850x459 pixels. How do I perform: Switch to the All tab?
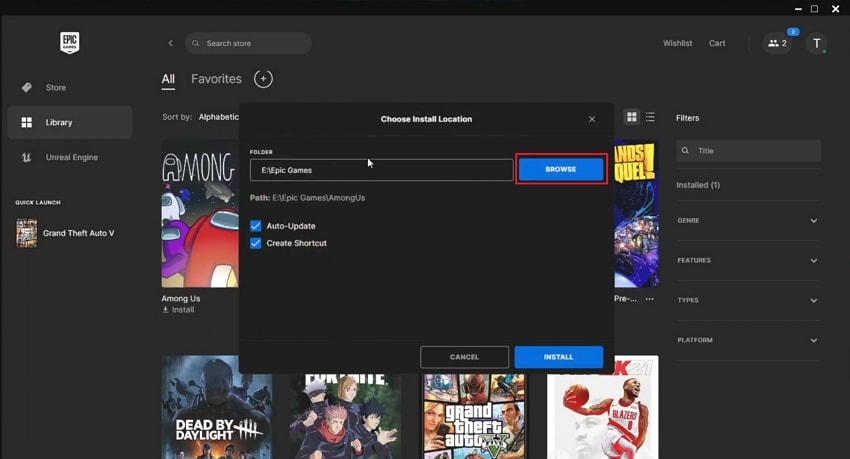(x=168, y=79)
